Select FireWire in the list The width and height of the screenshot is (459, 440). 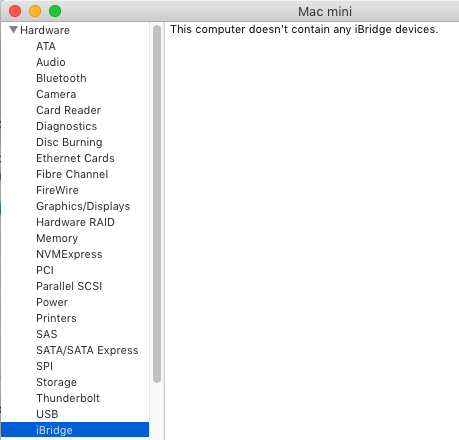click(x=57, y=190)
